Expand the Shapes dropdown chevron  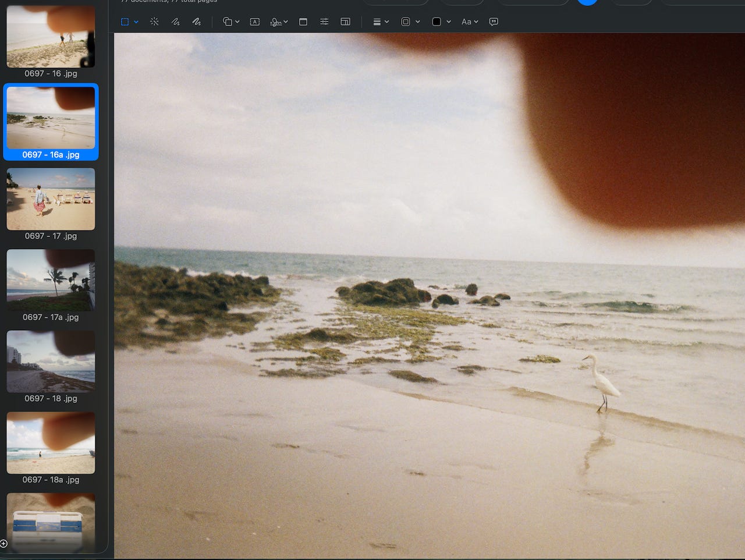coord(237,22)
